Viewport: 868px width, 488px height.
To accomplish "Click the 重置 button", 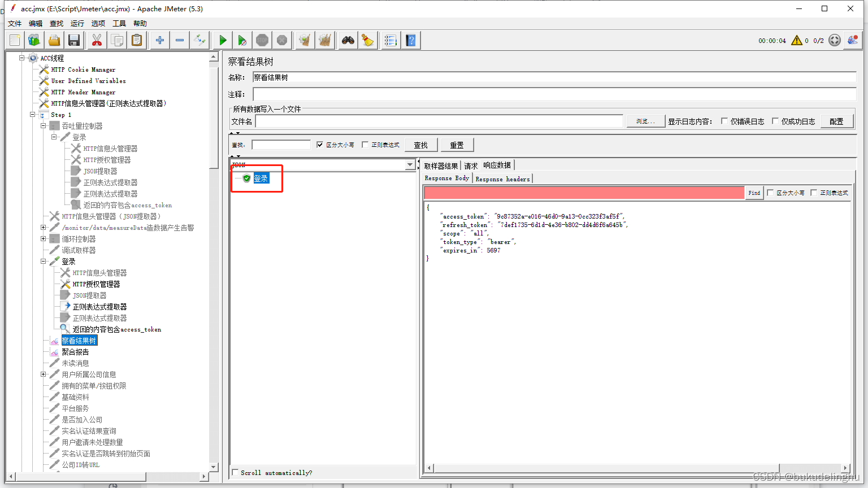I will click(457, 145).
